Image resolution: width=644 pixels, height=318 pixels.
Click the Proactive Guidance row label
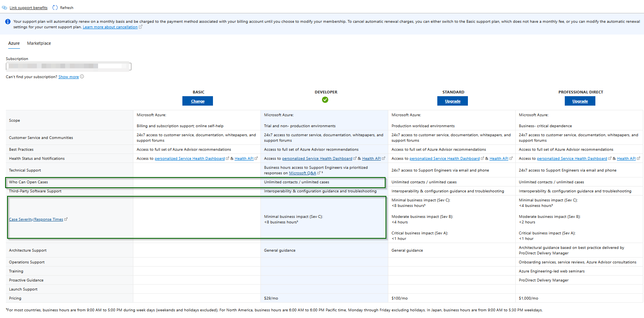coord(26,280)
